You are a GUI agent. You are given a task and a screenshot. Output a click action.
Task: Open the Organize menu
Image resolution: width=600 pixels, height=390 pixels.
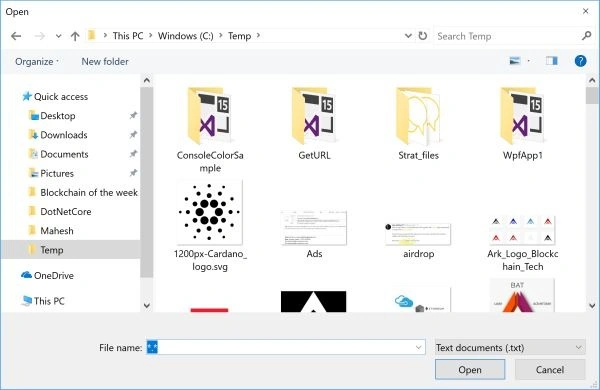pos(37,62)
